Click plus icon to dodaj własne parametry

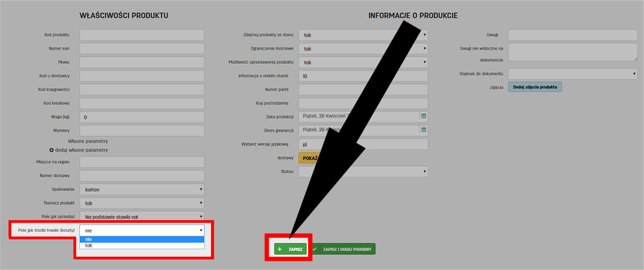52,150
